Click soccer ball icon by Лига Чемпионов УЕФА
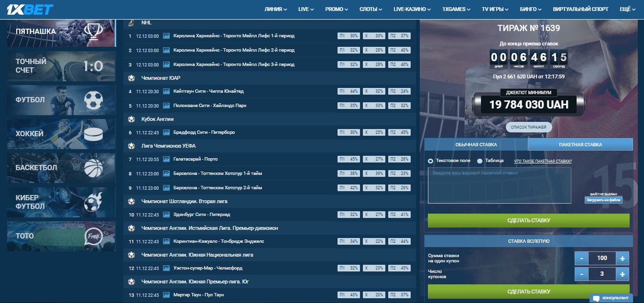This screenshot has height=303, width=644. pyautogui.click(x=131, y=146)
